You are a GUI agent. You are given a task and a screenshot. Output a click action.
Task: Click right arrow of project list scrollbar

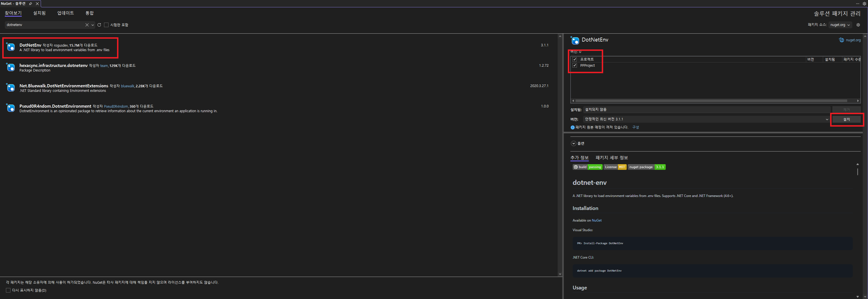coord(858,101)
